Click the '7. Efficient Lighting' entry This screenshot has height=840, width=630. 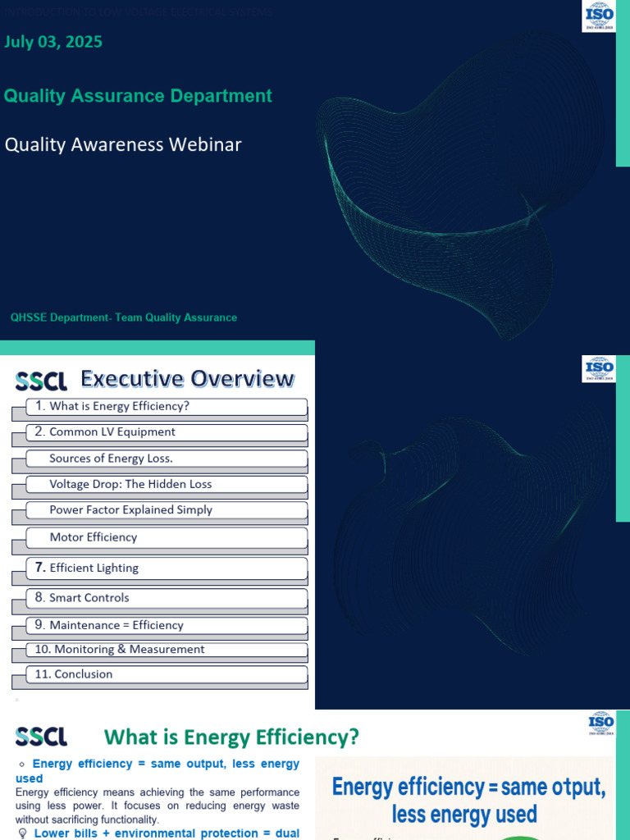[167, 568]
